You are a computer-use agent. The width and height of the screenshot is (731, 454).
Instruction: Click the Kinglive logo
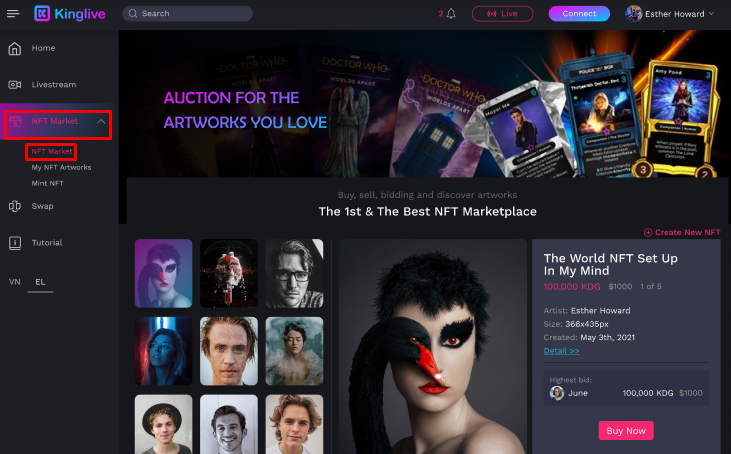tap(70, 14)
